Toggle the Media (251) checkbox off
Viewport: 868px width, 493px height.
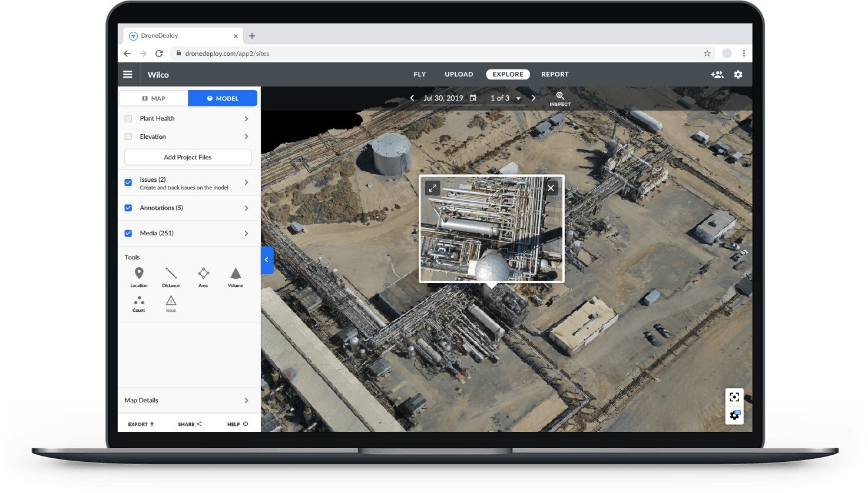tap(128, 234)
